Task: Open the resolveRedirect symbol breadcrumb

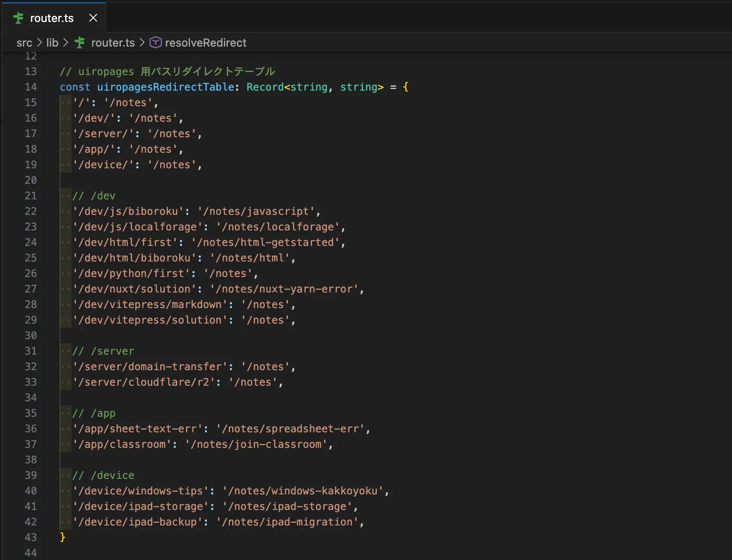Action: click(x=205, y=43)
